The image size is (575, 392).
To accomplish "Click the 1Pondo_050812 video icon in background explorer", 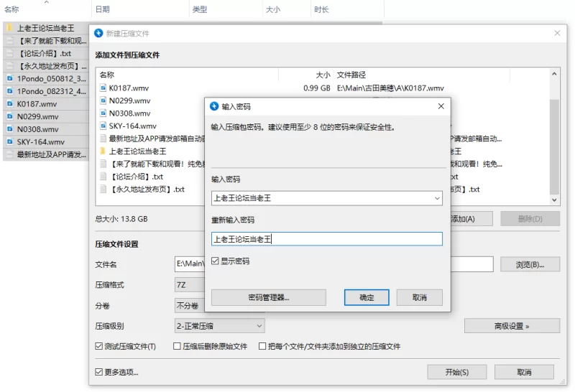I will point(9,78).
